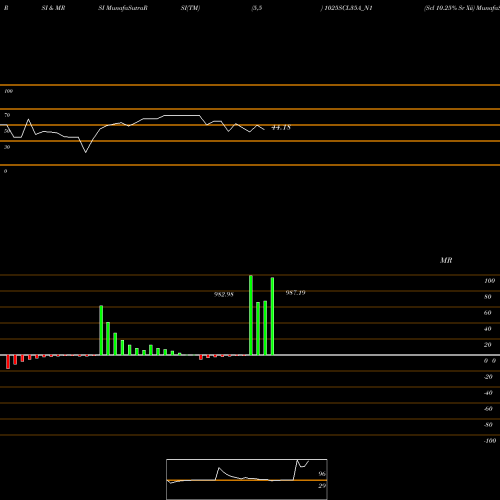Click the MR axis label 20
Image resolution: width=500 pixels, height=500 pixels.
pos(488,345)
